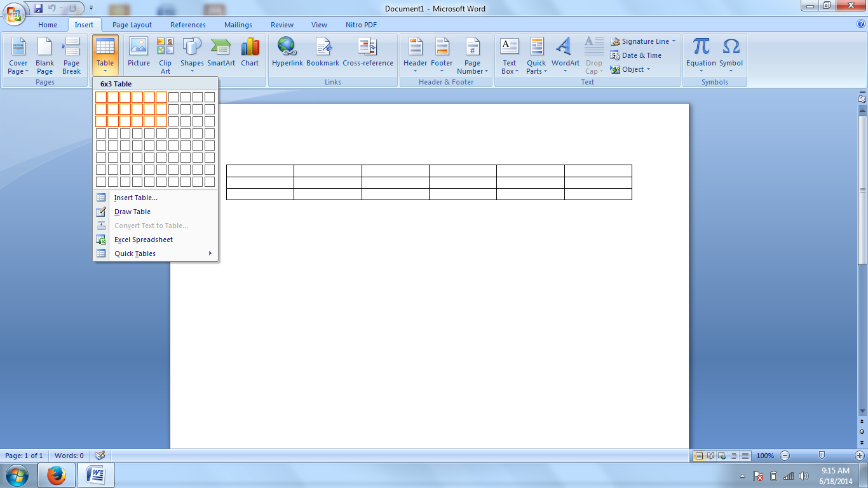Click Page: 1 of 1 indicator

tap(24, 456)
